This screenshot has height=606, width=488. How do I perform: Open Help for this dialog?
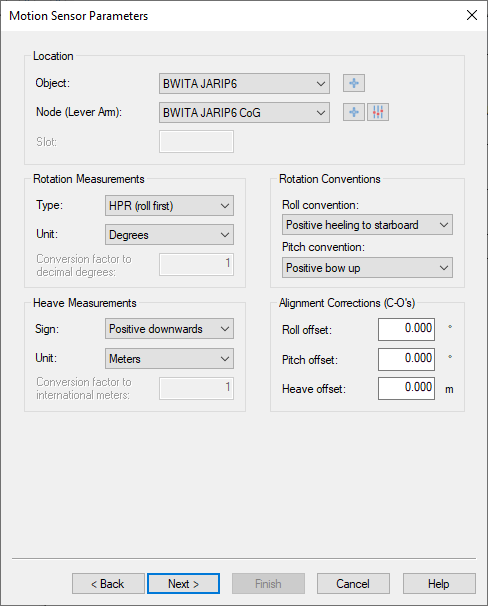(439, 584)
